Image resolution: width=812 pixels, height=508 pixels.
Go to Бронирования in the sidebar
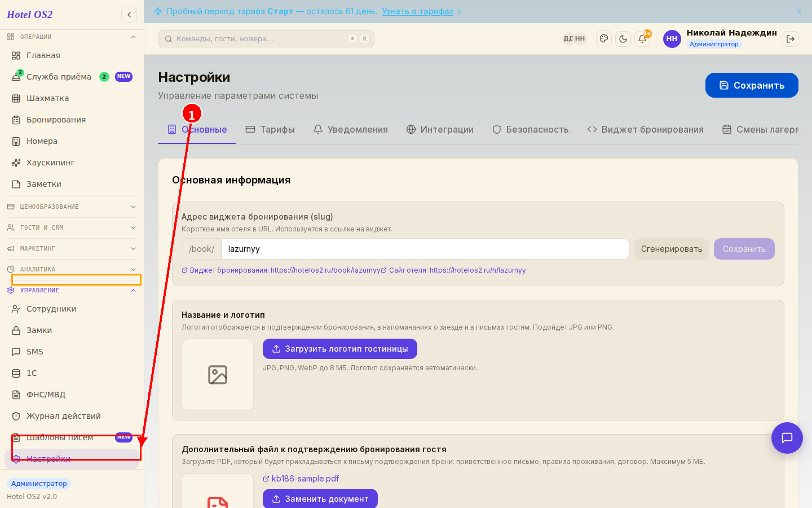[72, 120]
